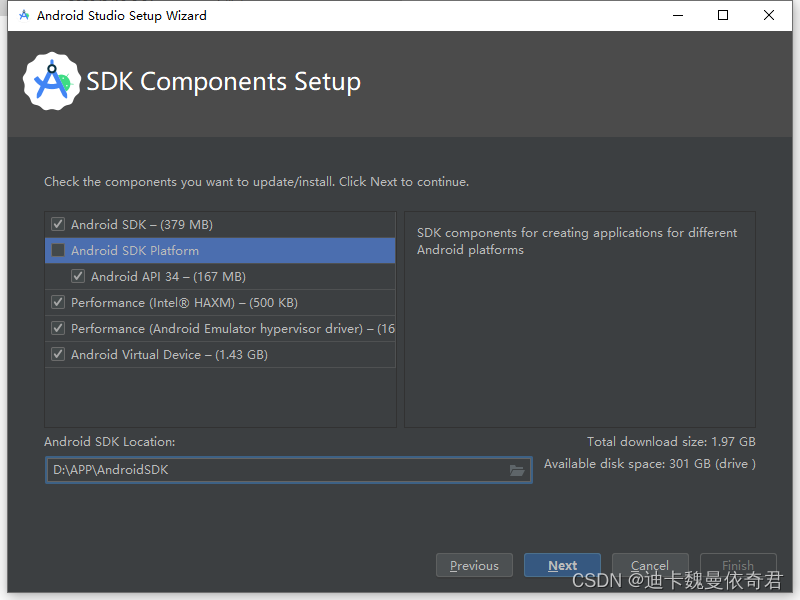Click the 'Total download size: 1.97 GB' text
This screenshot has width=800, height=600.
pyautogui.click(x=671, y=442)
